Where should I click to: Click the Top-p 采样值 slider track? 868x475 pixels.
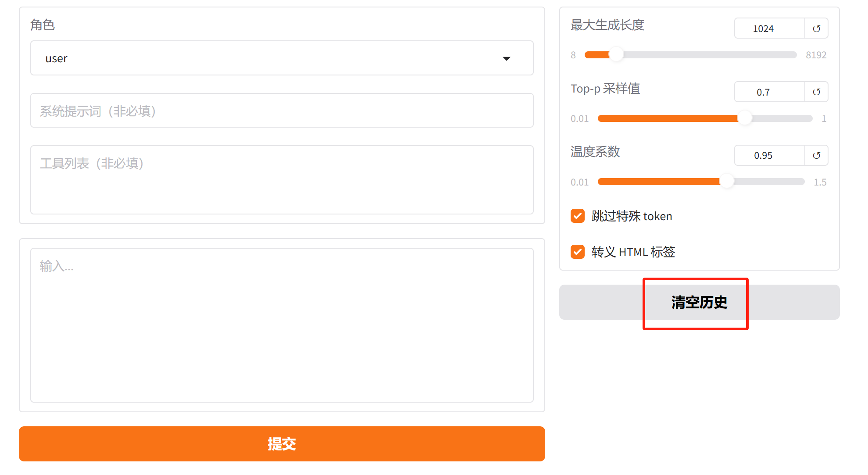click(x=705, y=118)
